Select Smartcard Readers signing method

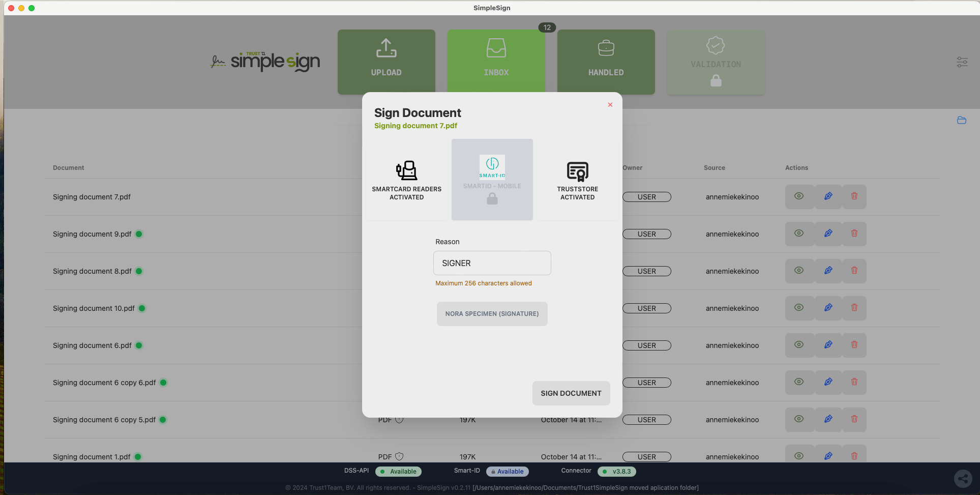point(406,180)
